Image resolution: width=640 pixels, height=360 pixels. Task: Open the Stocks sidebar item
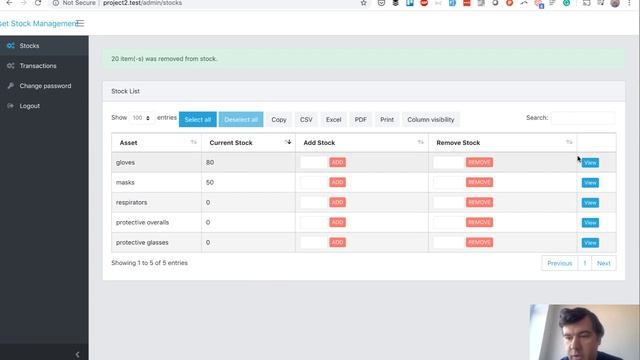click(x=44, y=46)
